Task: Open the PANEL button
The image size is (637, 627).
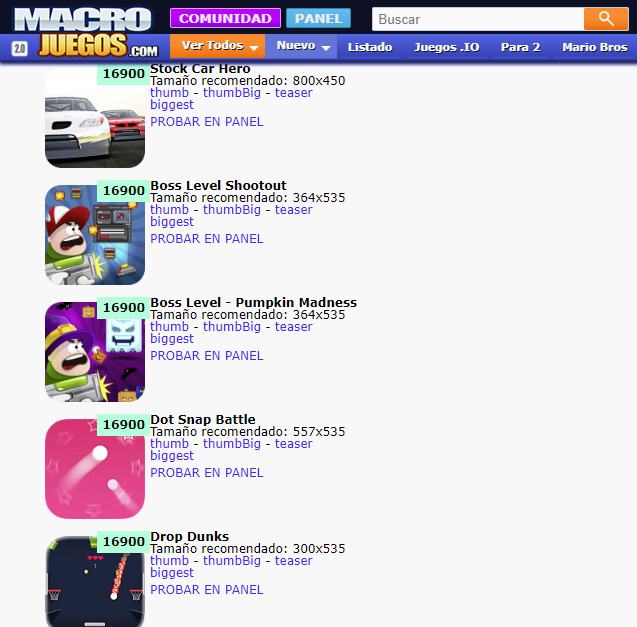Action: coord(318,18)
